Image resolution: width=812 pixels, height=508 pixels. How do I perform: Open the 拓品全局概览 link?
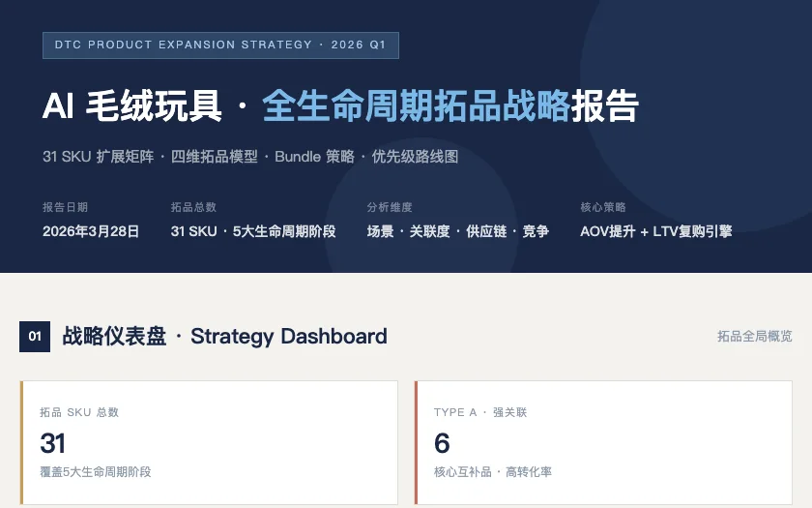pos(755,337)
